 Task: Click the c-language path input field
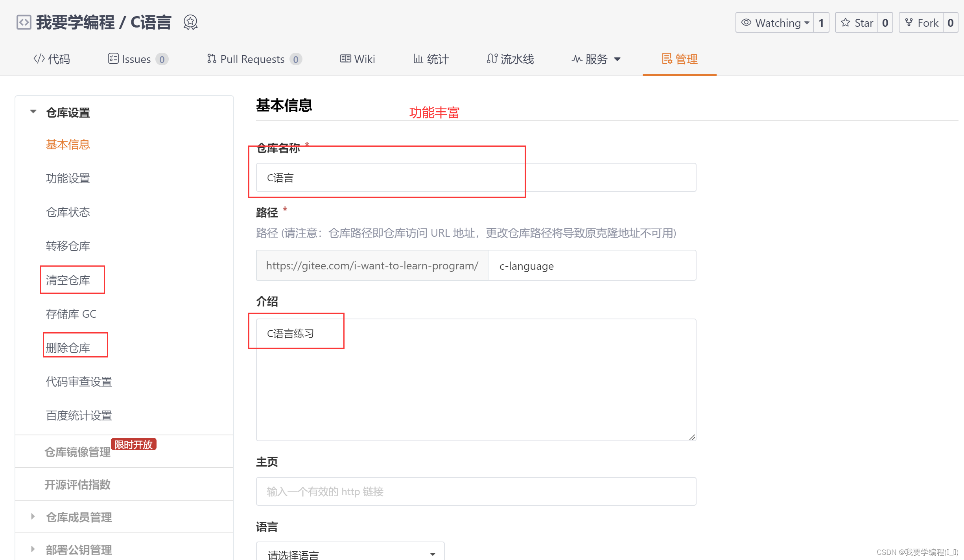click(x=592, y=265)
